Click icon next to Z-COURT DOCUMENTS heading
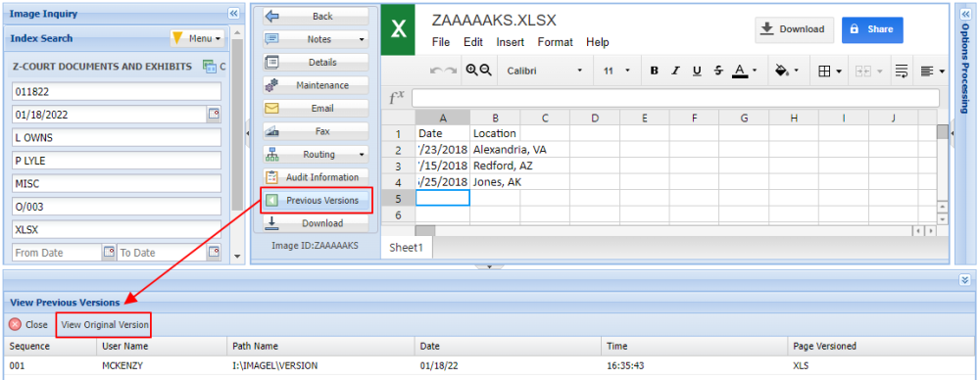This screenshot has width=980, height=380. pos(209,66)
